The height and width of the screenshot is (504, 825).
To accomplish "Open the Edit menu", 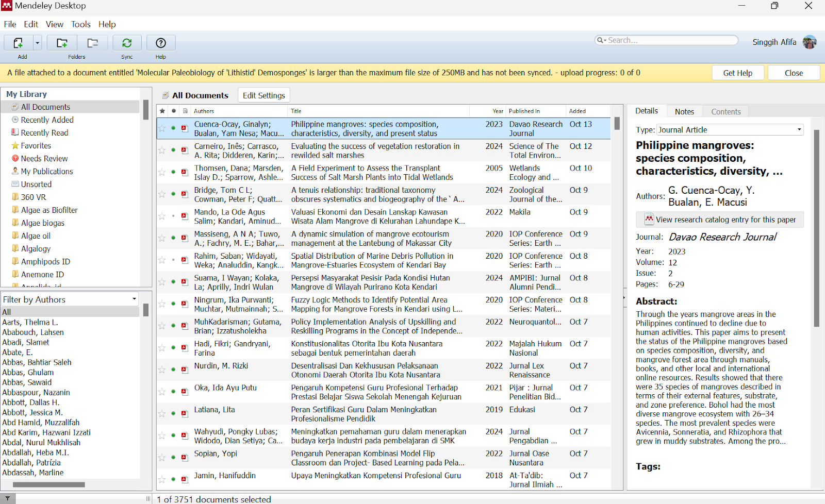I will [31, 24].
